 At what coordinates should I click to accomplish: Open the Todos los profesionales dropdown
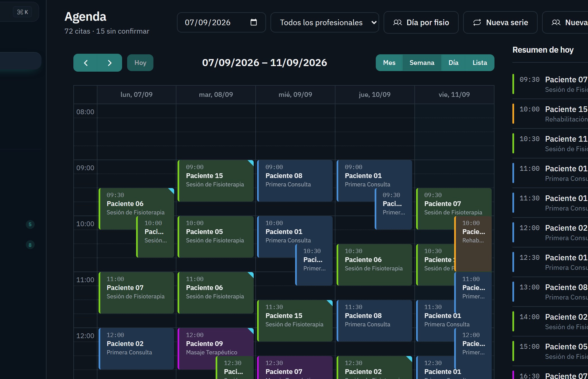click(x=325, y=22)
